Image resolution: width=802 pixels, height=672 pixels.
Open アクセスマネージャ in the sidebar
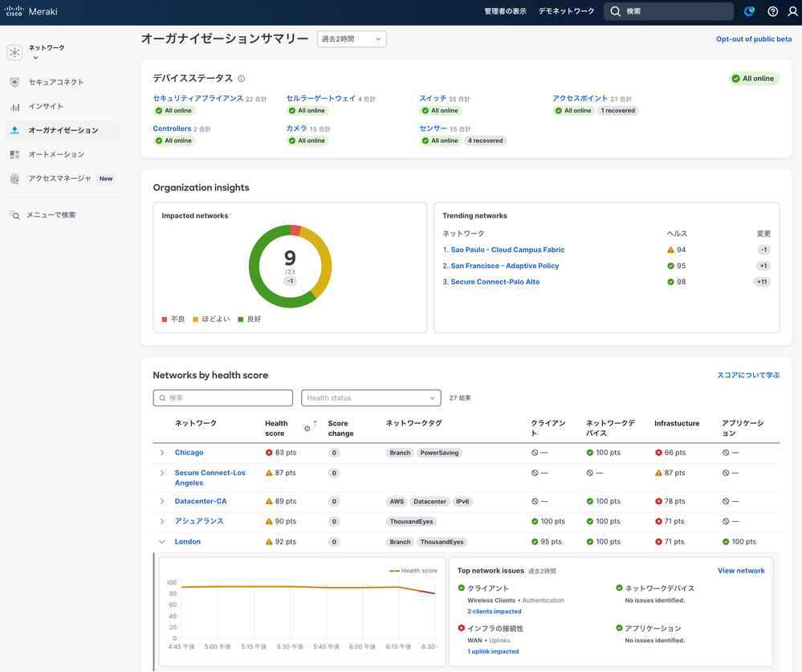click(x=59, y=178)
